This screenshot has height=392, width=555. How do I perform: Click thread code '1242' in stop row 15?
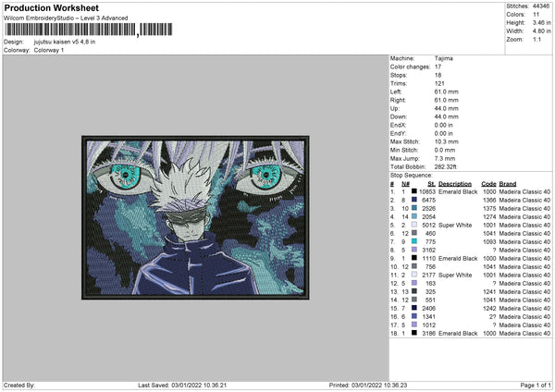point(489,308)
